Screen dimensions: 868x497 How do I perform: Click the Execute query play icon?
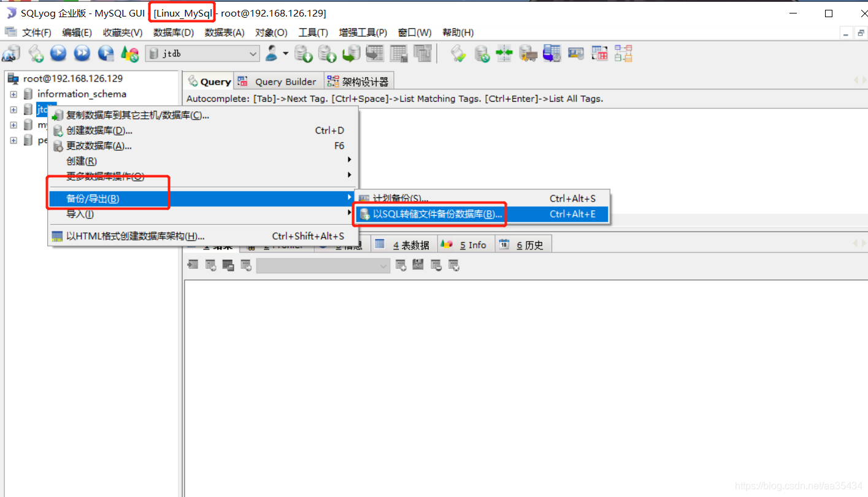coord(58,54)
